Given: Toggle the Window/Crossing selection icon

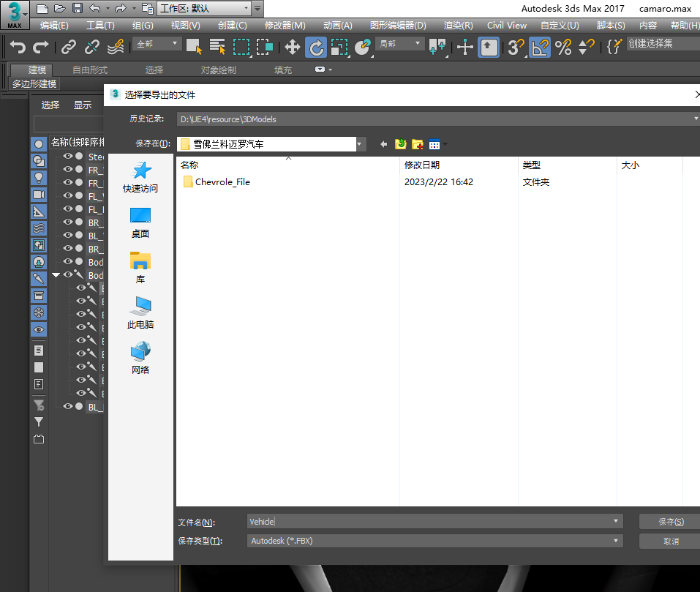Looking at the screenshot, I should point(265,47).
